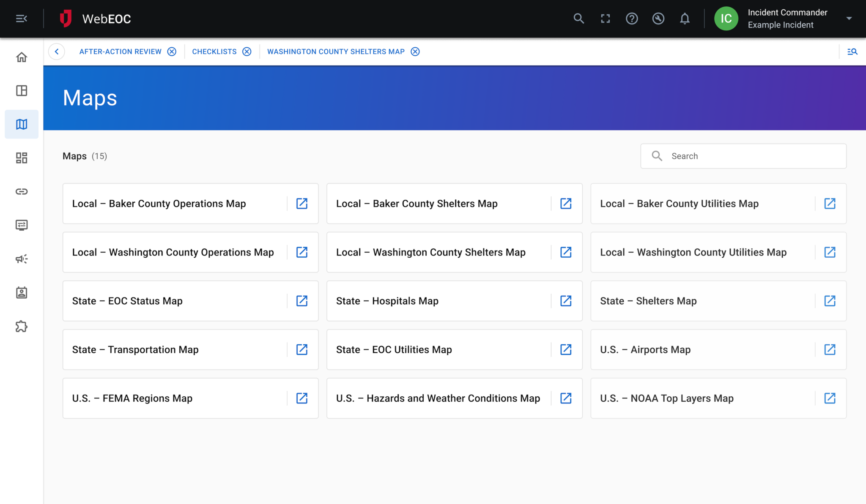The image size is (866, 504).
Task: Click the Help question mark icon
Action: pos(631,19)
